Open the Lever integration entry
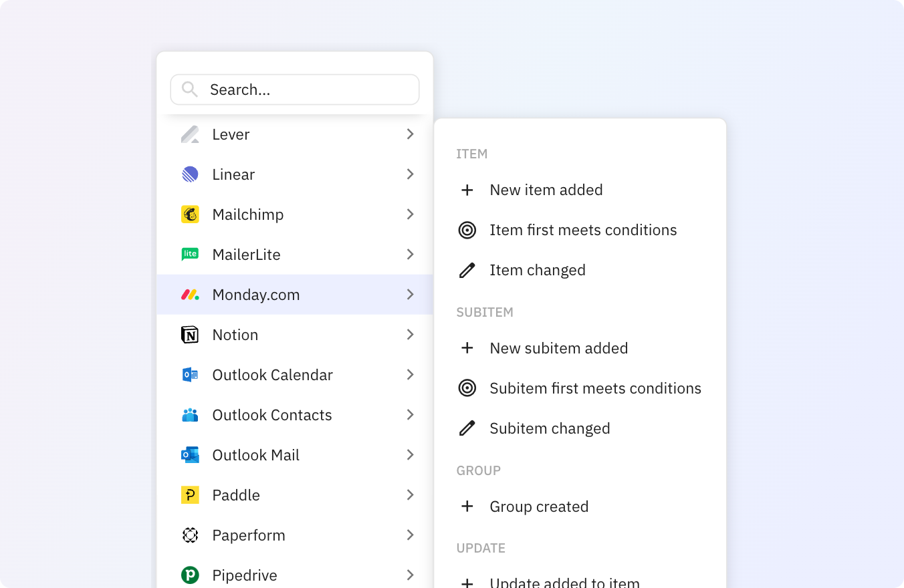The image size is (904, 588). pyautogui.click(x=295, y=134)
